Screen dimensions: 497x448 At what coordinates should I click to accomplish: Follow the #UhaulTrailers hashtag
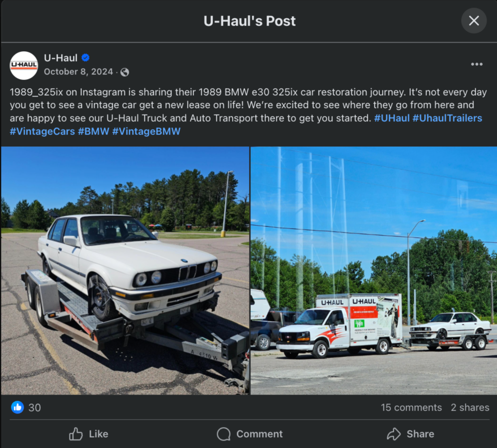tap(447, 118)
